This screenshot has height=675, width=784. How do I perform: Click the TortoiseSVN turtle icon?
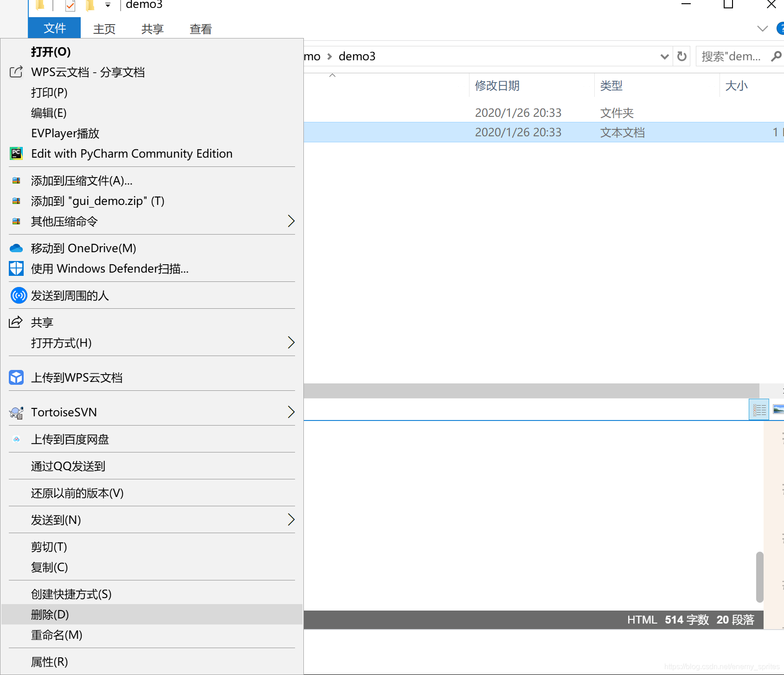[x=16, y=412]
